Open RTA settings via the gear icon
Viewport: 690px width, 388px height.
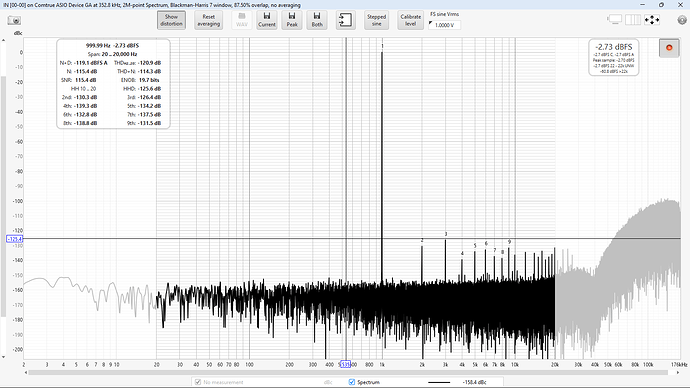point(682,20)
